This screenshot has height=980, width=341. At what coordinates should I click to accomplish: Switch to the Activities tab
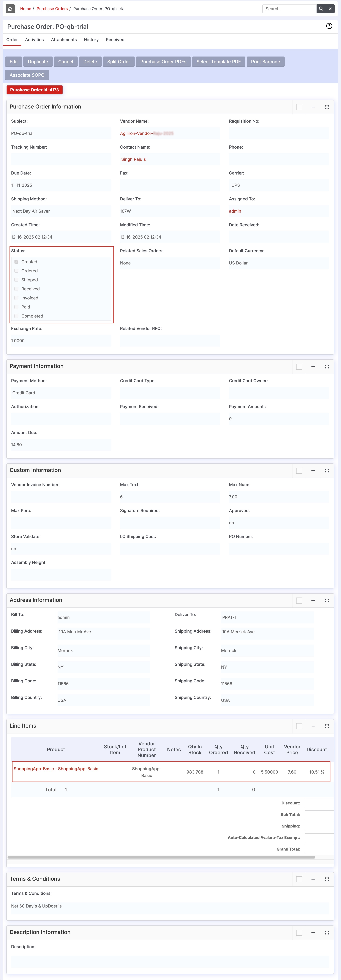(x=34, y=40)
